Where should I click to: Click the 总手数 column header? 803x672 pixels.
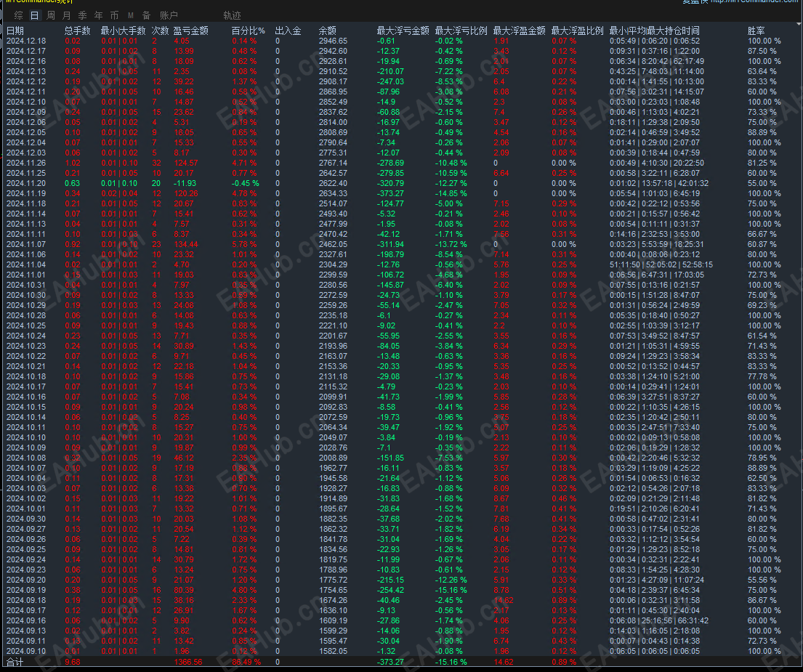click(77, 31)
